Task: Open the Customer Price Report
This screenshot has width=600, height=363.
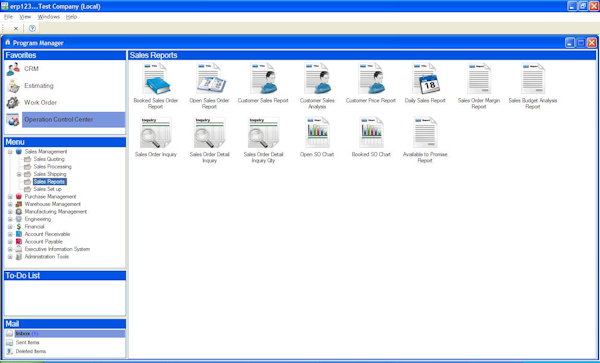Action: 371,79
